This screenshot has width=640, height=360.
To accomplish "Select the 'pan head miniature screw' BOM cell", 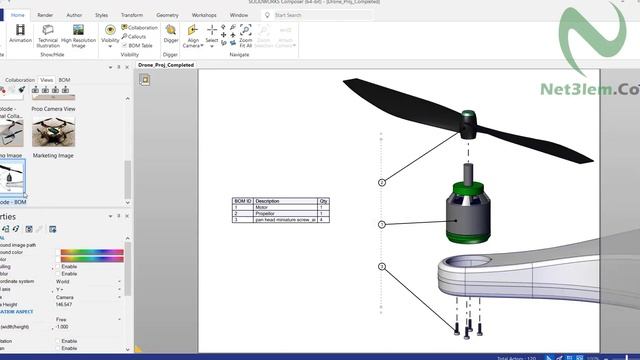I will point(286,220).
